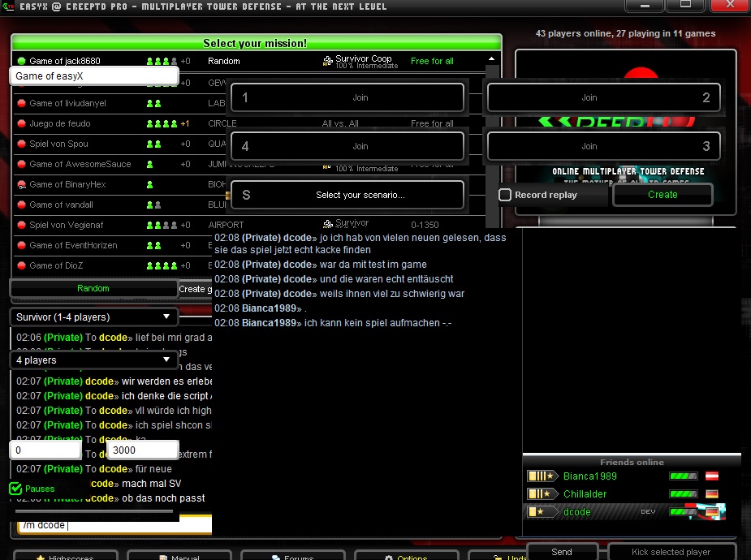Click the 'mach mal SV' chat message

coord(151,484)
